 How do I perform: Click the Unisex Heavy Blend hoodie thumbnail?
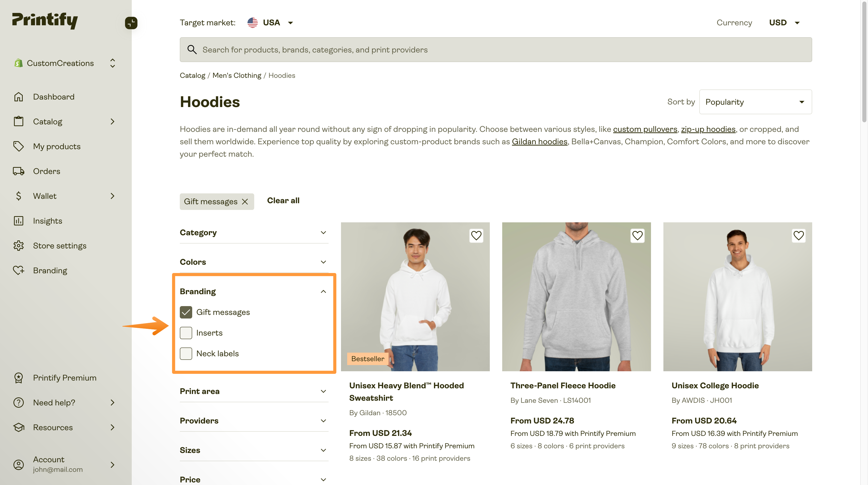coord(415,297)
